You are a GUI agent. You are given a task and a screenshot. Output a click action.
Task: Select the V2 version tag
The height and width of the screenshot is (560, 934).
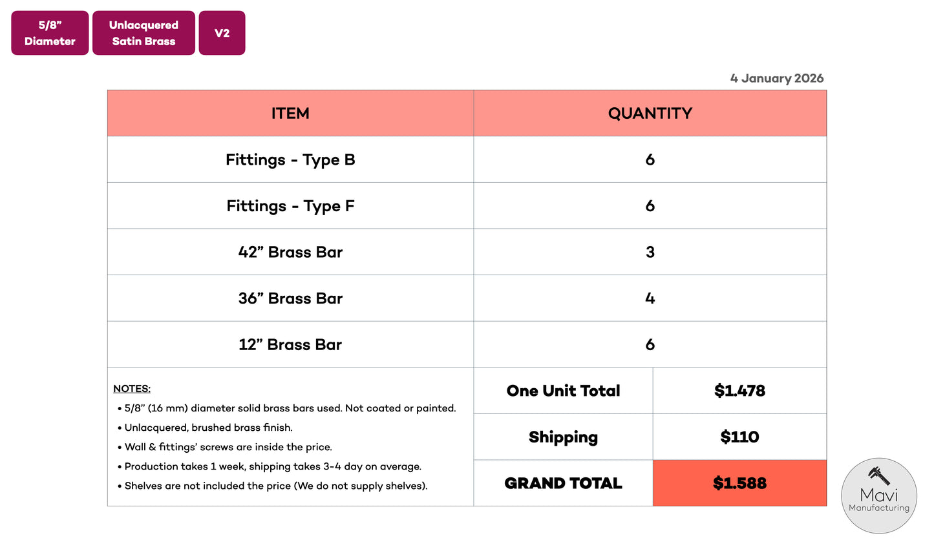click(x=222, y=33)
